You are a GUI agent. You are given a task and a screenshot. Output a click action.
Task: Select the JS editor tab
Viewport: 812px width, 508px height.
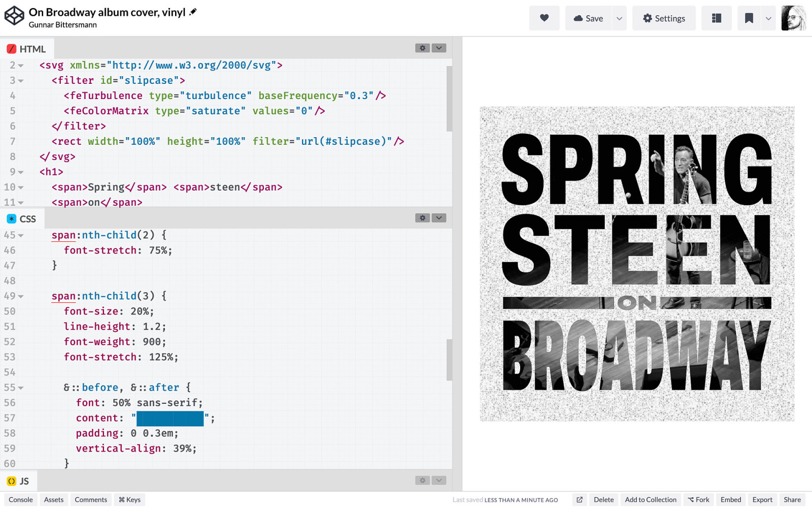pyautogui.click(x=18, y=481)
